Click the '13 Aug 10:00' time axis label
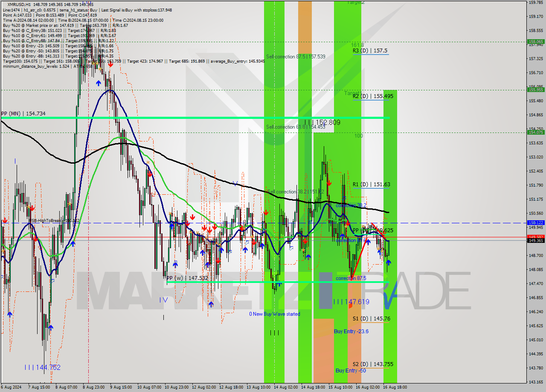The width and height of the screenshot is (546, 392). click(x=258, y=387)
